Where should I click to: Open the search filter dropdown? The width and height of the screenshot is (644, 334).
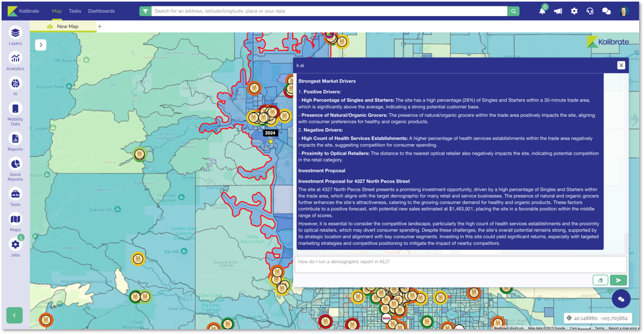(145, 11)
